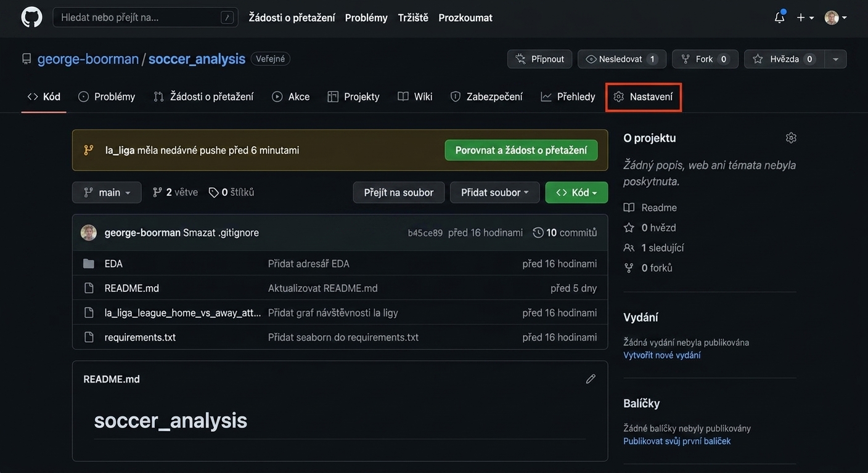
Task: Open Přidat graf návštěvnosti la ligy commit
Action: [x=333, y=313]
